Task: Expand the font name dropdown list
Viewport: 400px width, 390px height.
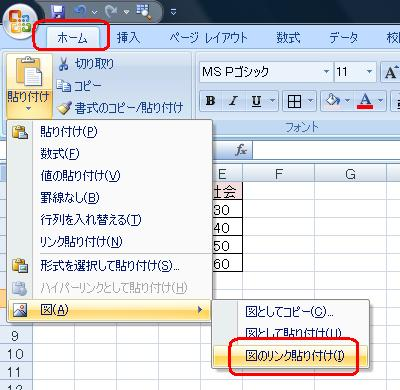Action: pyautogui.click(x=326, y=72)
